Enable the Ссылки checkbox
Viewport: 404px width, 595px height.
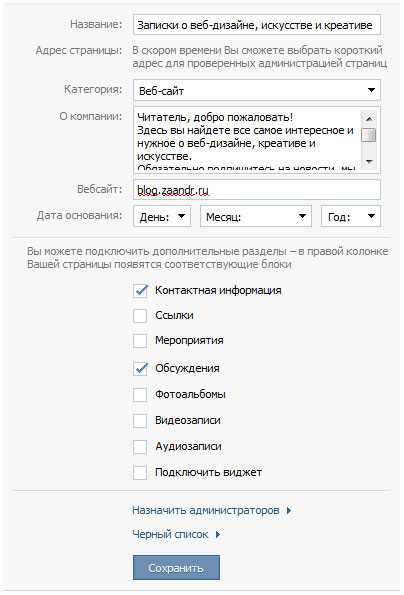[140, 315]
